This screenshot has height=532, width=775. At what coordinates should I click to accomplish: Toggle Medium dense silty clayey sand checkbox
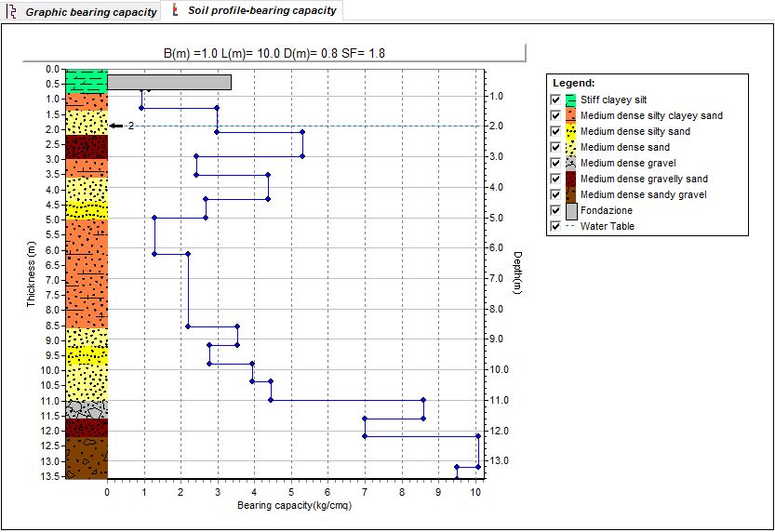[x=555, y=116]
